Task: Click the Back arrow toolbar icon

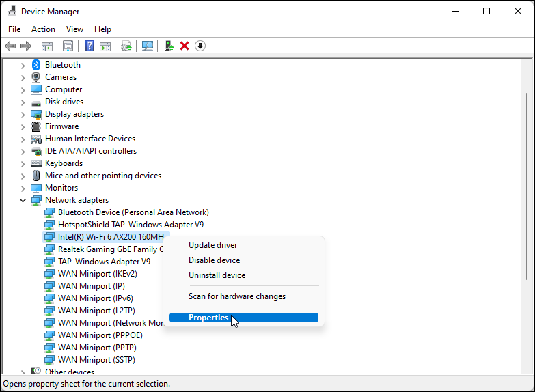Action: point(10,46)
